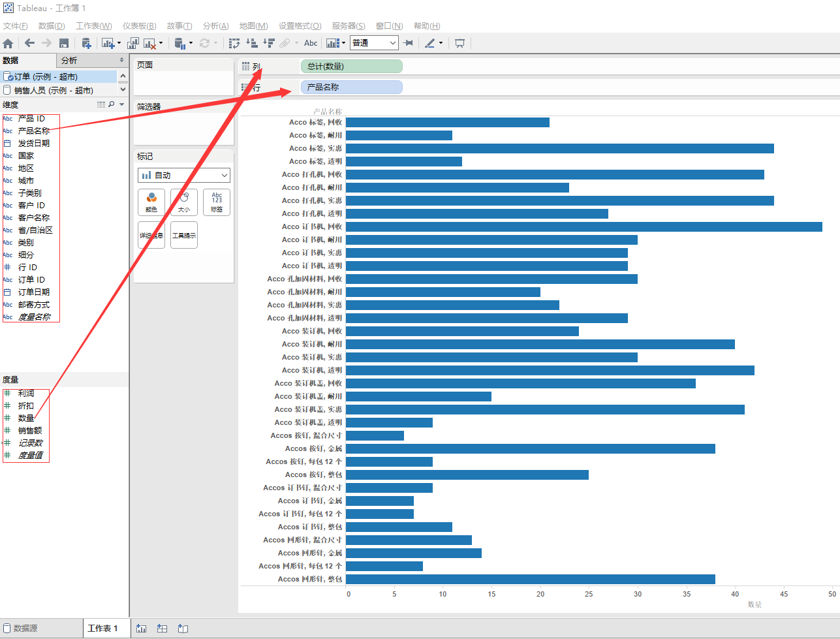
Task: Click the refresh run update icon
Action: 204,43
